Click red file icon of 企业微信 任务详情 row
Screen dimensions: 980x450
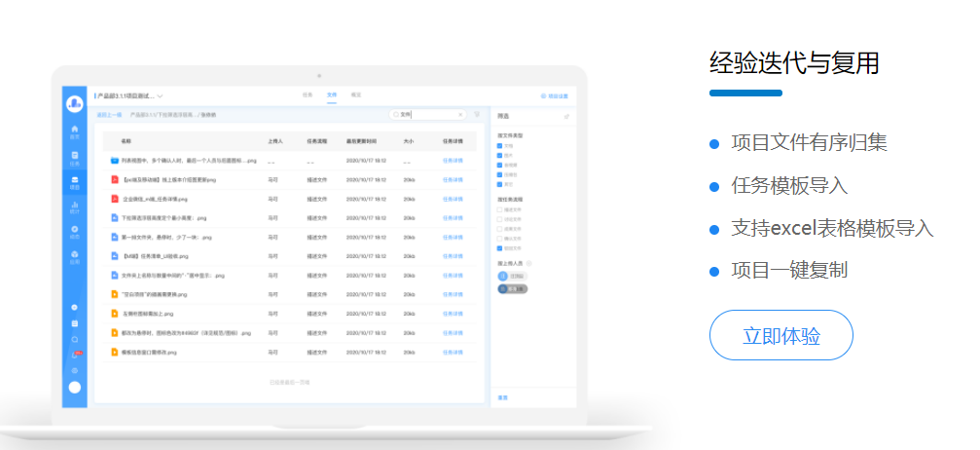point(115,199)
